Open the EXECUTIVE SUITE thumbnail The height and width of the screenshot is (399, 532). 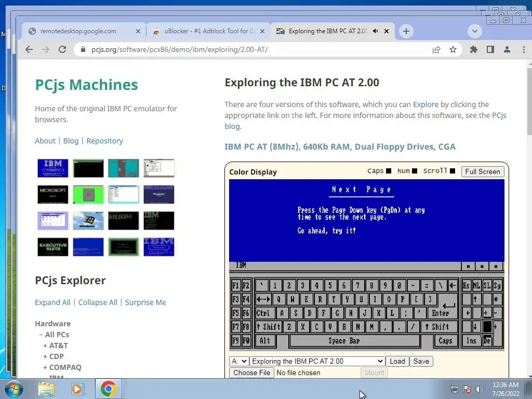52,247
